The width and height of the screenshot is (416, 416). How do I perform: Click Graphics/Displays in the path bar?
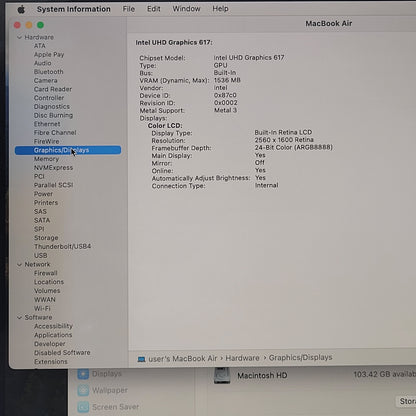pyautogui.click(x=300, y=357)
